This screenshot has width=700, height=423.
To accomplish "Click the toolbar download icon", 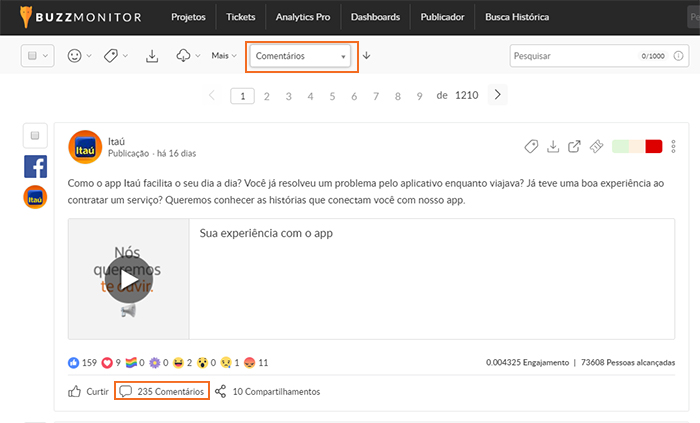I will (x=153, y=56).
